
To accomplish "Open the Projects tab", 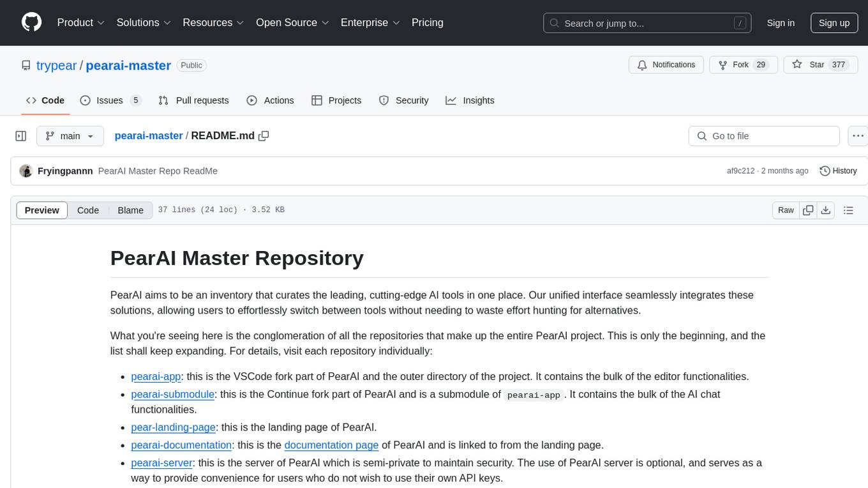I will [x=336, y=100].
